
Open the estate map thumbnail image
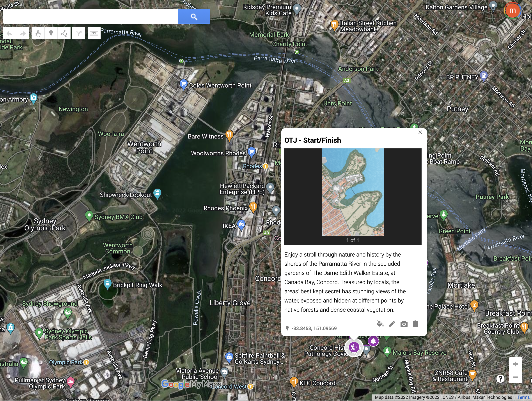click(x=353, y=192)
